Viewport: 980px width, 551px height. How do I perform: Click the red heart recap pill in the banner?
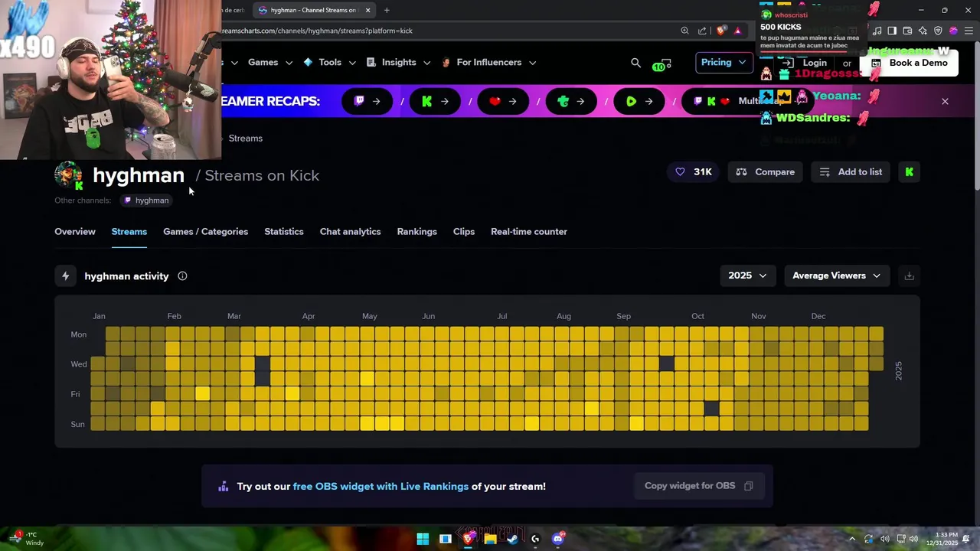tap(503, 101)
